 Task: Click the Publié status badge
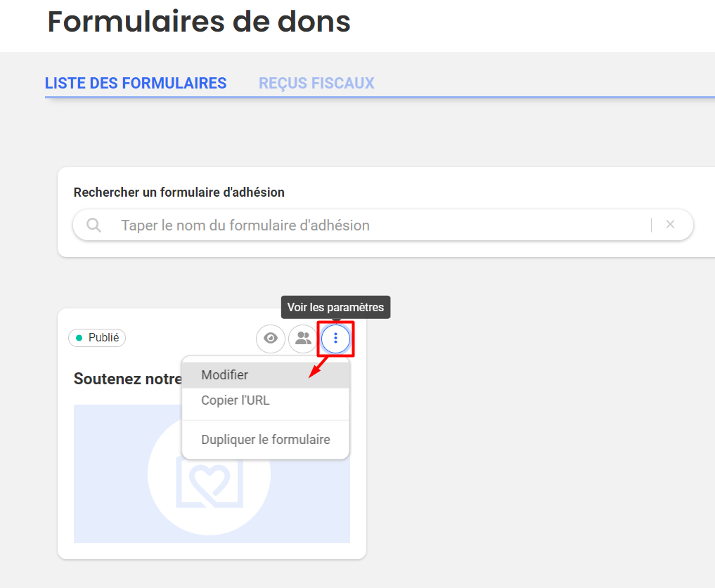[x=97, y=338]
